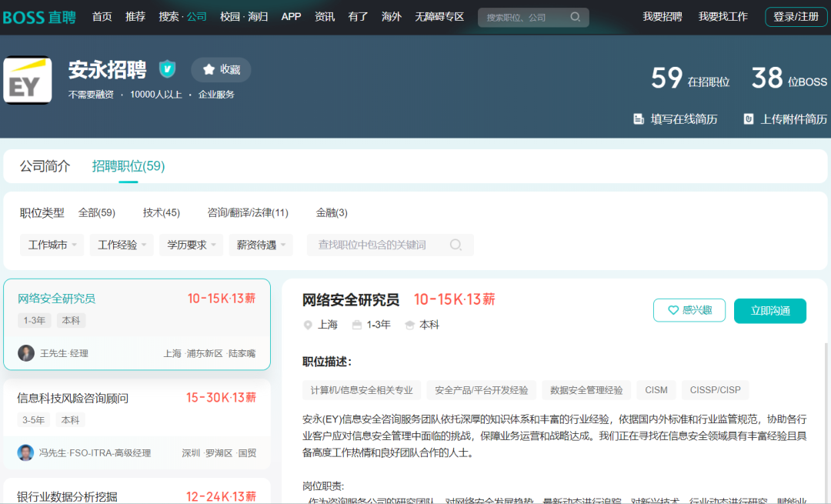The image size is (831, 504).
Task: Open 海外 in the navigation
Action: [x=392, y=17]
